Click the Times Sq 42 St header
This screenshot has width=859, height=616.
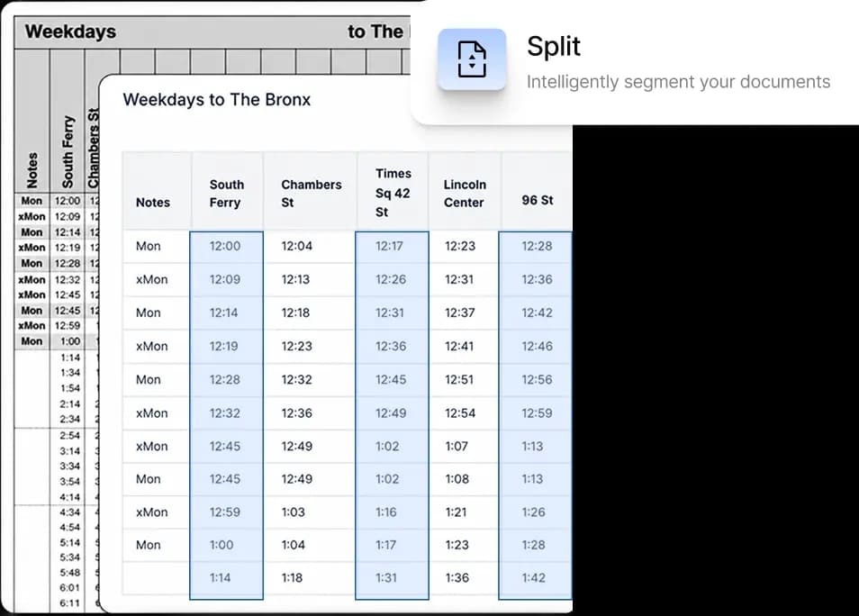pyautogui.click(x=393, y=193)
